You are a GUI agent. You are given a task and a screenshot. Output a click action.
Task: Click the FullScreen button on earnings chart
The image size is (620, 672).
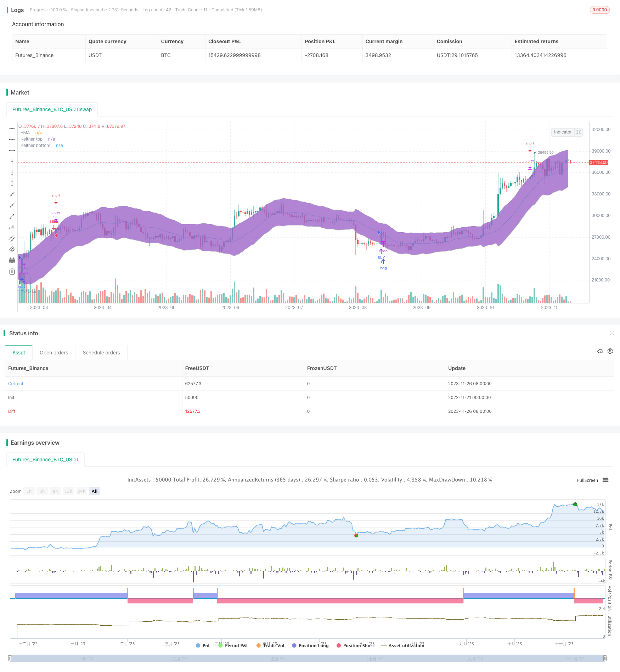point(587,480)
